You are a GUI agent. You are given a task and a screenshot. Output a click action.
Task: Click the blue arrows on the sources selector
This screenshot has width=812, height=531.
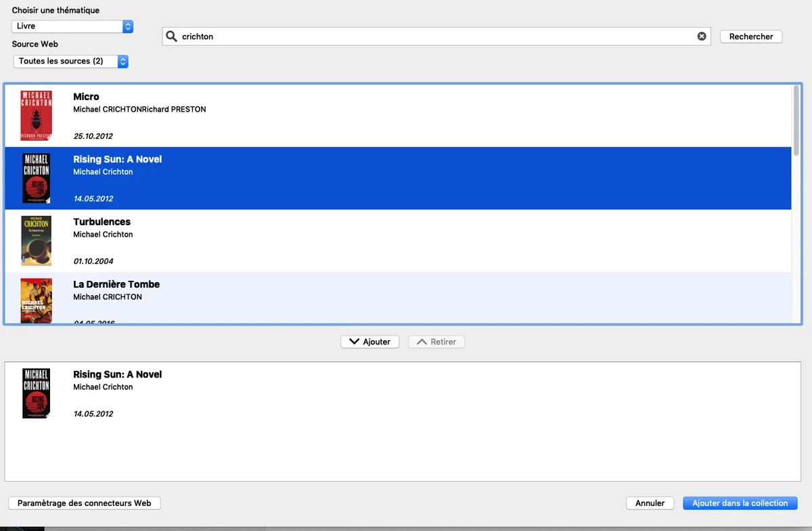coord(122,61)
